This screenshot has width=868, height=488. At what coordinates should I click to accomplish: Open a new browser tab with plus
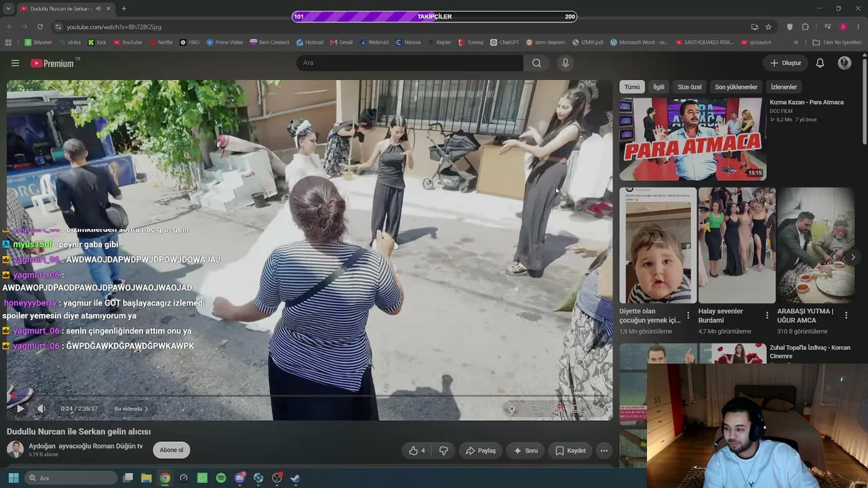pyautogui.click(x=123, y=9)
